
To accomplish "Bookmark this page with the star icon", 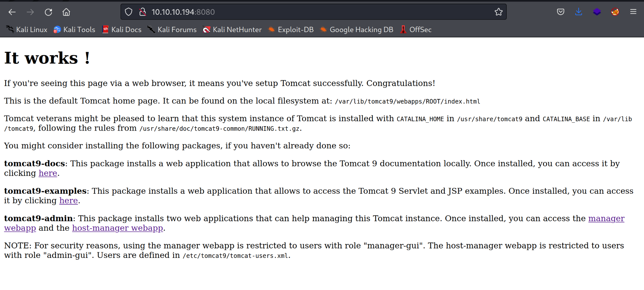I will (x=498, y=12).
